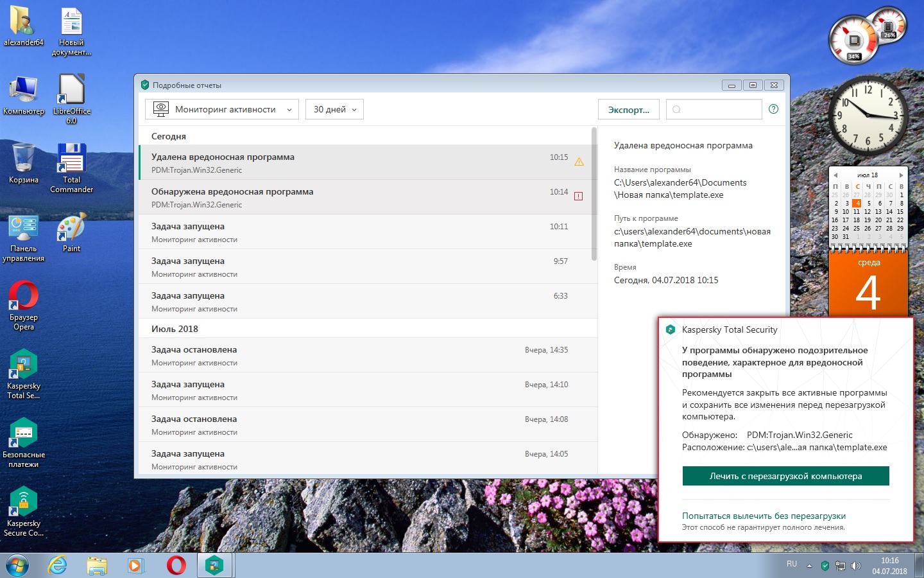Expand the Мониторинг активности dropdown

point(222,109)
